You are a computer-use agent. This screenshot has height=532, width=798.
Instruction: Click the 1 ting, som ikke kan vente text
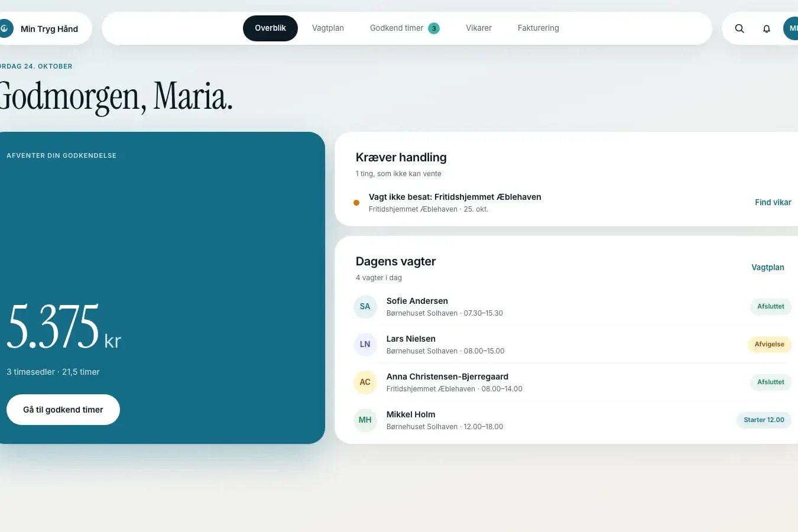pos(398,174)
